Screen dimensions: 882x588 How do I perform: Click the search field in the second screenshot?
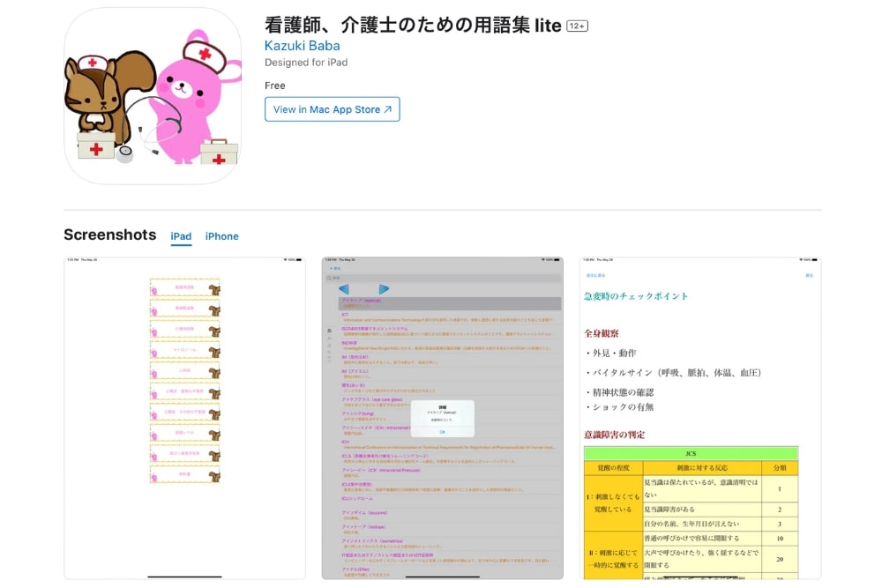coord(441,278)
